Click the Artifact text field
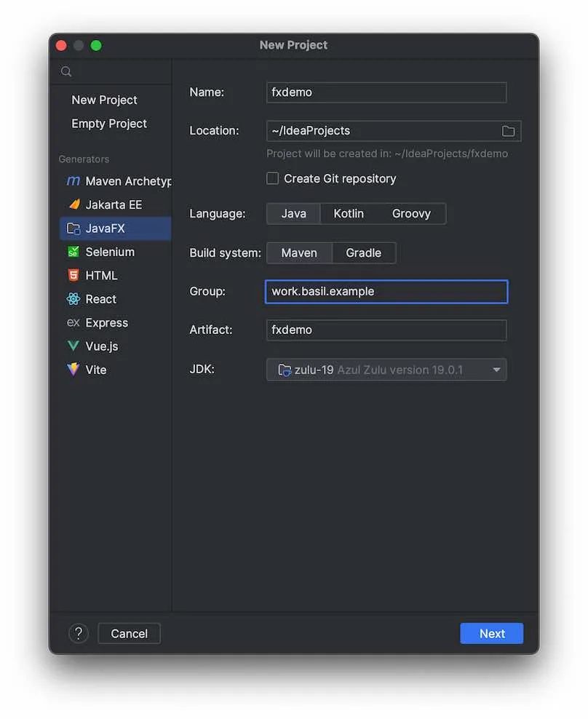The image size is (588, 719). (x=386, y=330)
